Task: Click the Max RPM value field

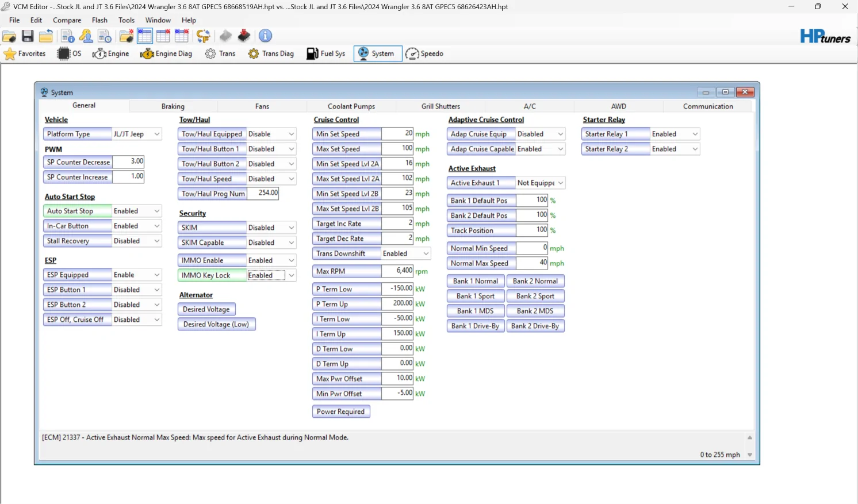Action: click(x=397, y=271)
